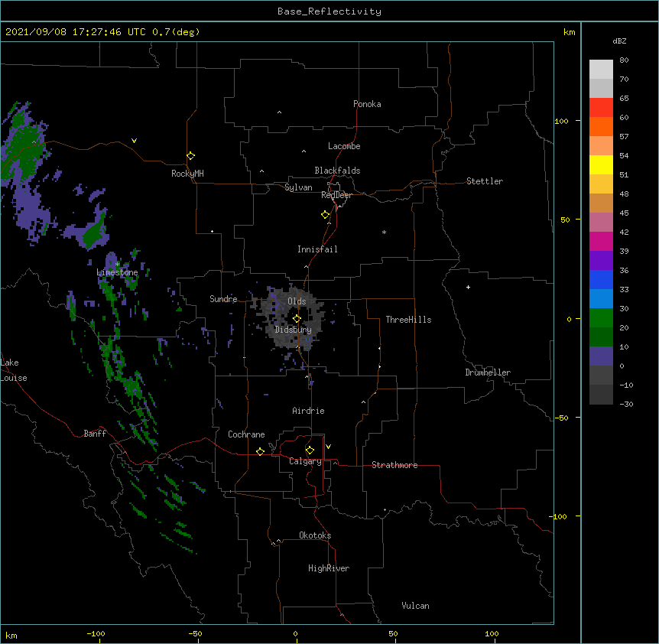Click the Airdrie city label
The height and width of the screenshot is (644, 659).
pos(308,411)
